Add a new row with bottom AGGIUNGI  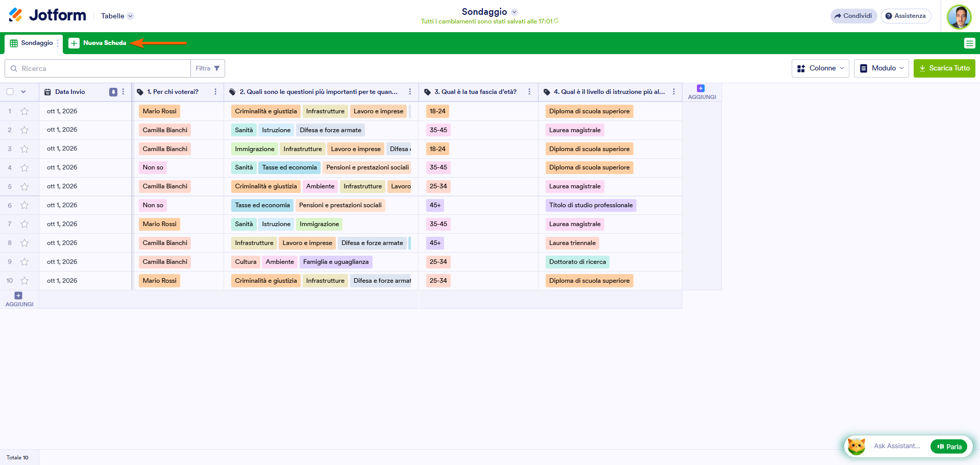tap(19, 299)
